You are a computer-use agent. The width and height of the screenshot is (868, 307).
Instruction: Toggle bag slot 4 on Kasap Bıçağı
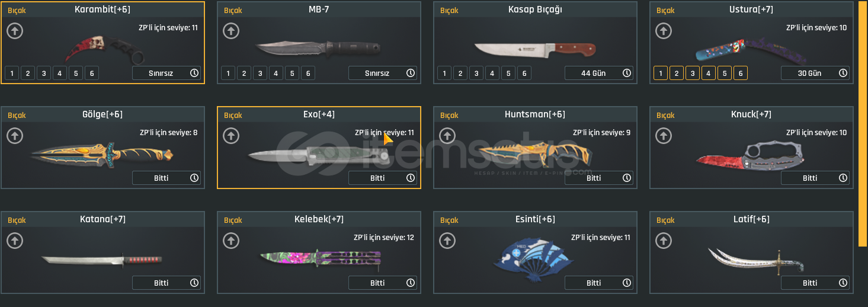492,73
